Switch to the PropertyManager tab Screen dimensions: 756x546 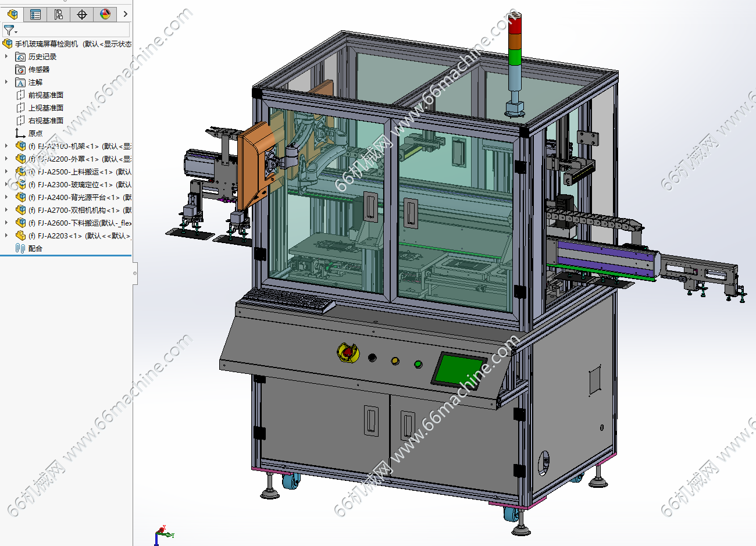[35, 15]
